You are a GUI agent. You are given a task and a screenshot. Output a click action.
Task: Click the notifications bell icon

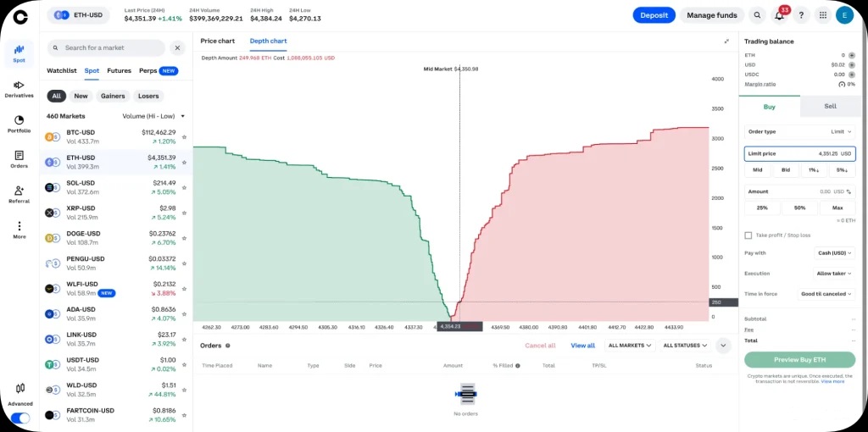coord(779,15)
